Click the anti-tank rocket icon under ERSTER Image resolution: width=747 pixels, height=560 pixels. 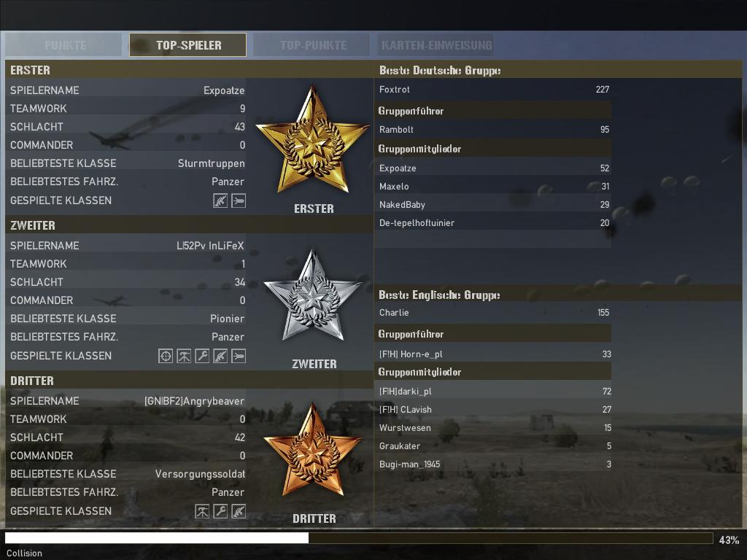coord(239,201)
